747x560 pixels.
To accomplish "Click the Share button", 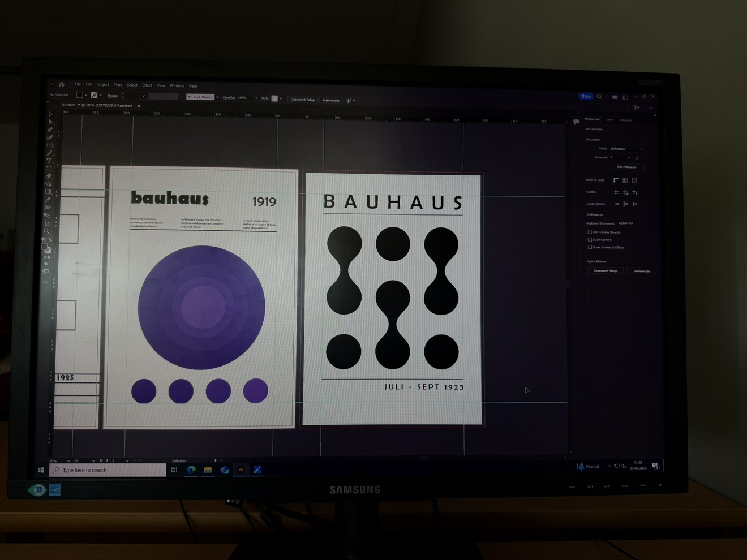I will pos(586,96).
